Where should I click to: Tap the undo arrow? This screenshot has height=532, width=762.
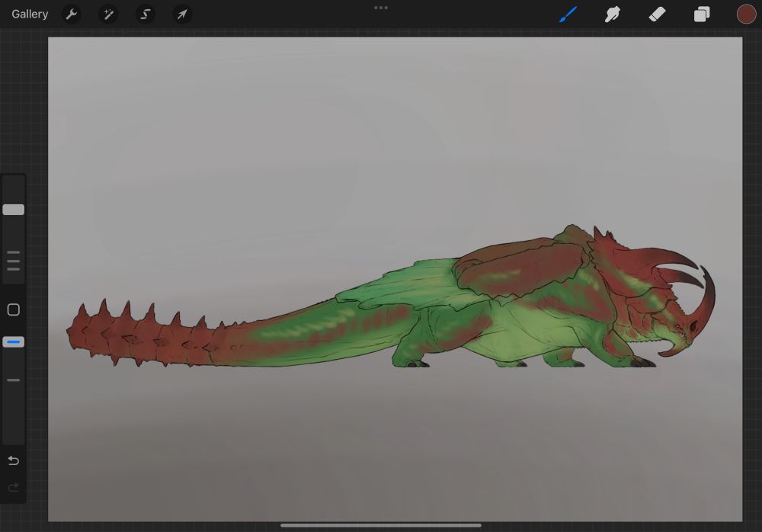[x=14, y=460]
